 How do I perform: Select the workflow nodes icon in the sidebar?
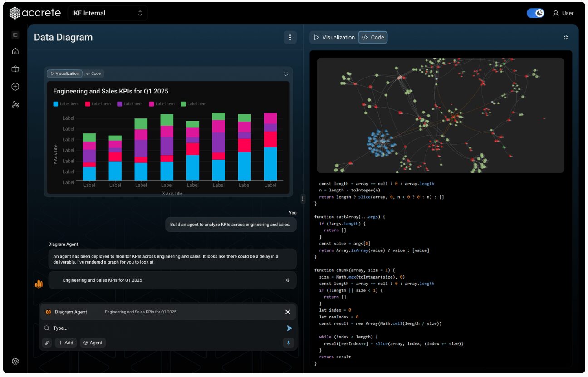[x=15, y=104]
